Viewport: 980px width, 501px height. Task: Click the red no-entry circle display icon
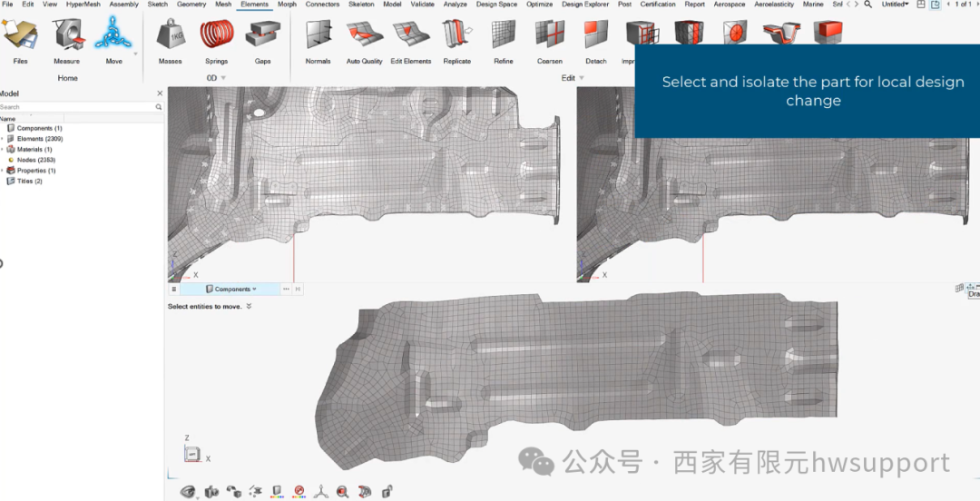299,492
